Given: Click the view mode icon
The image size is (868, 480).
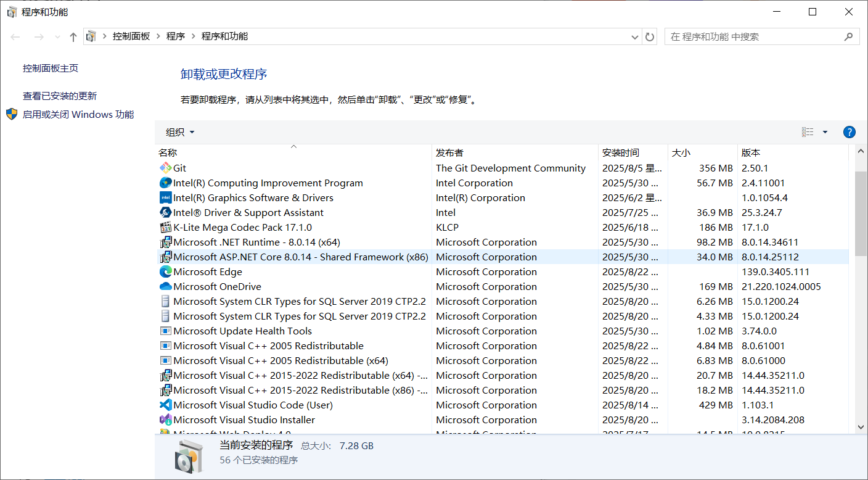Looking at the screenshot, I should [x=808, y=132].
